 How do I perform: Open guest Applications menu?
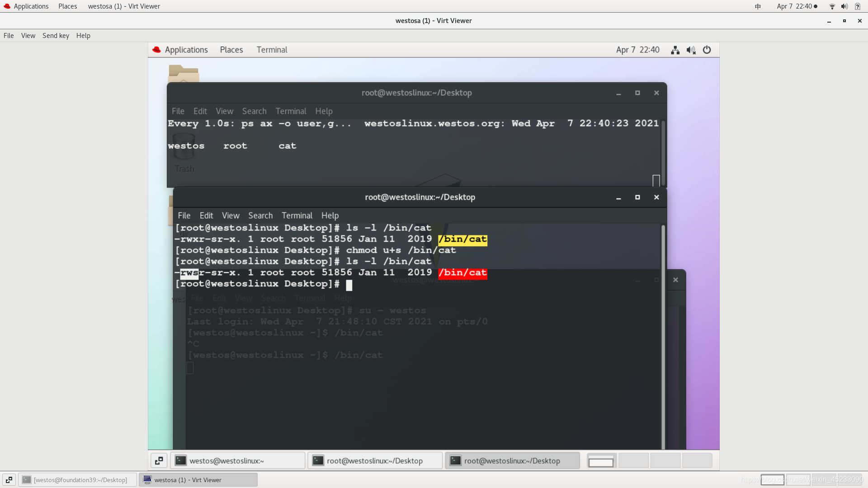tap(180, 50)
